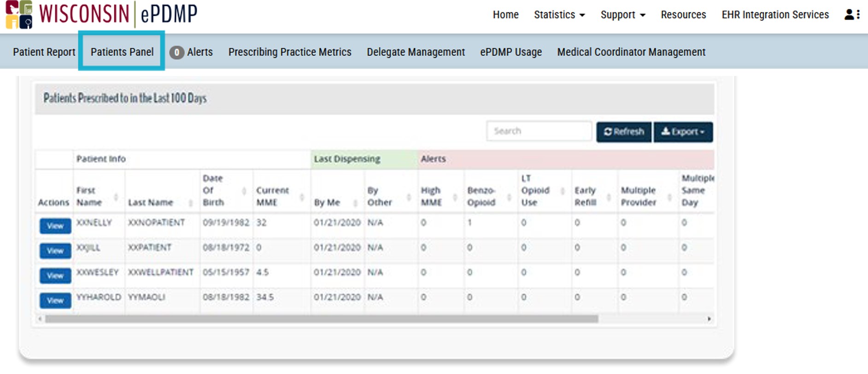Click XXWELLPATIENT last name cell
868x374 pixels.
click(x=161, y=272)
